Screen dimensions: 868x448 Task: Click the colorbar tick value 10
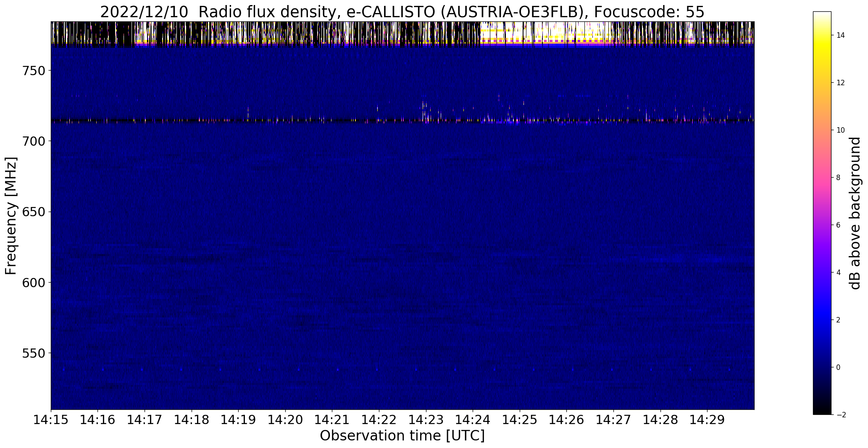841,130
